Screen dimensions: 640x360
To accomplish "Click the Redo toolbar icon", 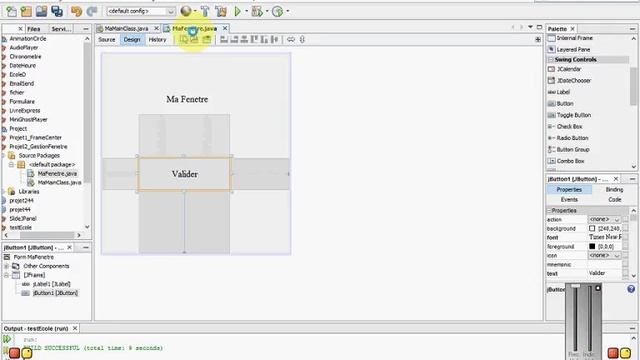I will (91, 11).
